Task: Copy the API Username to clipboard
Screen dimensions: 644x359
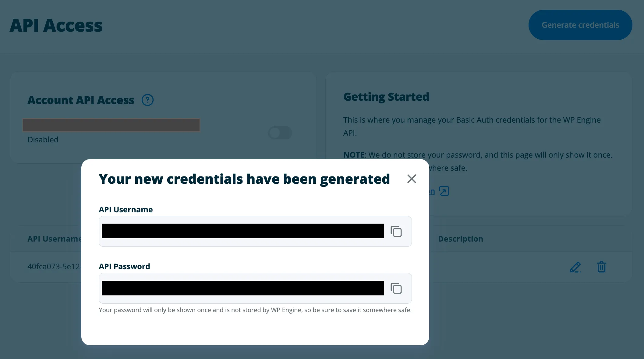Action: click(396, 231)
